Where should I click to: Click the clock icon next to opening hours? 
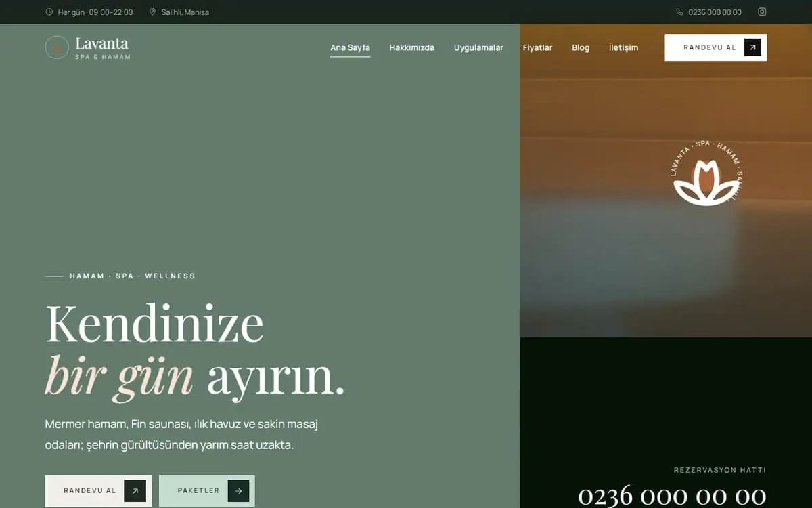tap(49, 12)
